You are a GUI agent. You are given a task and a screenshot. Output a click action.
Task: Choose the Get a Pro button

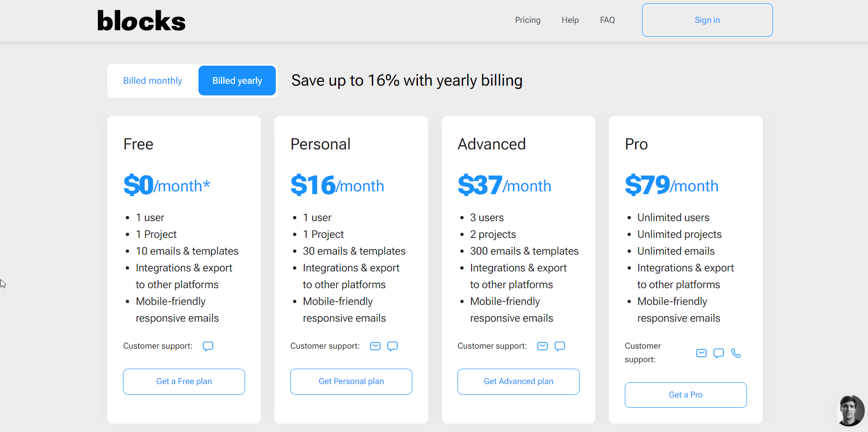686,395
